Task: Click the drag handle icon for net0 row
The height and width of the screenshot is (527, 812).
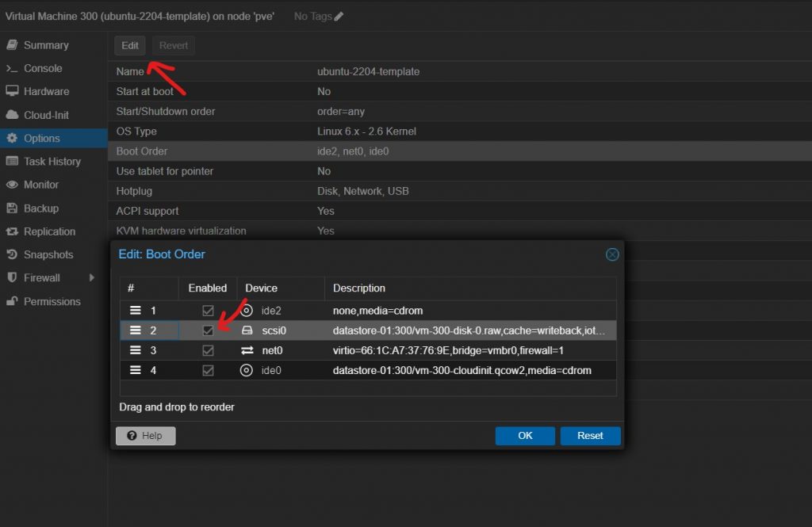Action: click(x=136, y=350)
